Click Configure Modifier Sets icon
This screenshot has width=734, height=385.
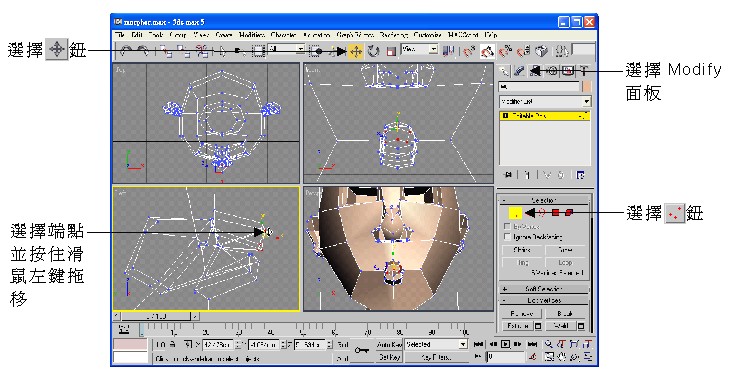coord(580,175)
